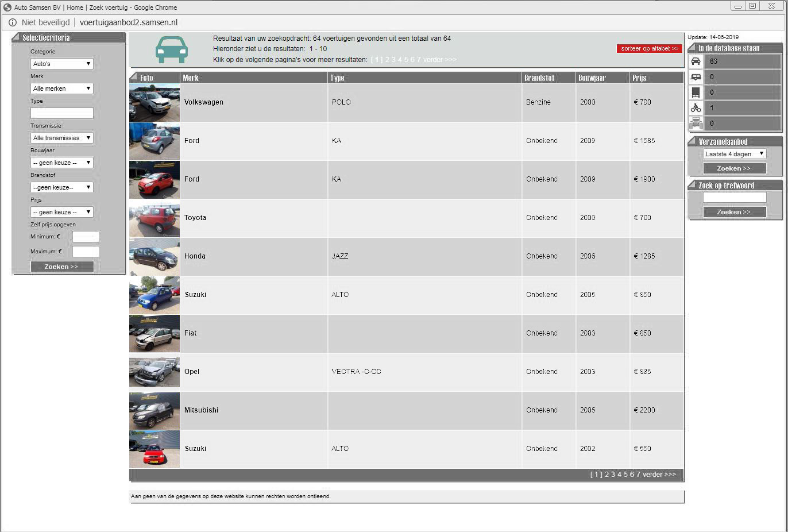This screenshot has height=532, width=788.
Task: Click the Zoek op trefwoord input field
Action: coord(735,198)
